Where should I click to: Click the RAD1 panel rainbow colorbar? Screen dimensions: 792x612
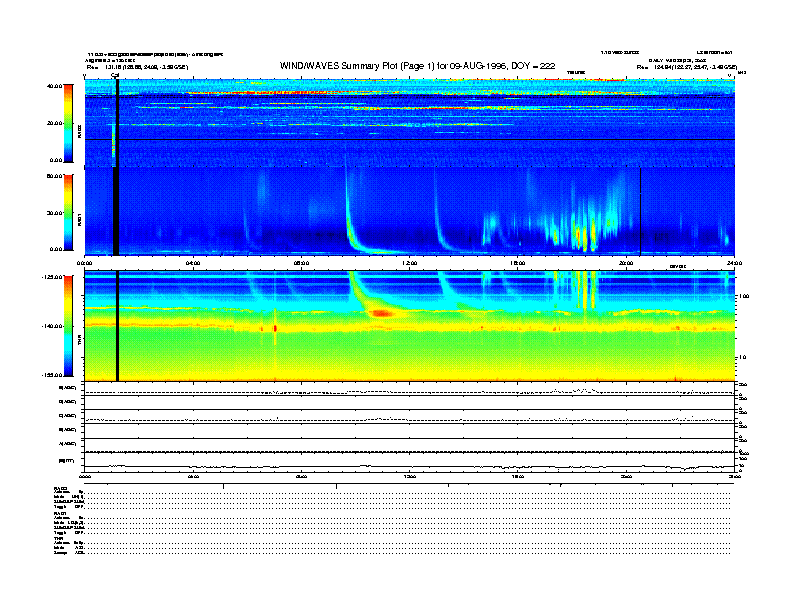(x=68, y=212)
